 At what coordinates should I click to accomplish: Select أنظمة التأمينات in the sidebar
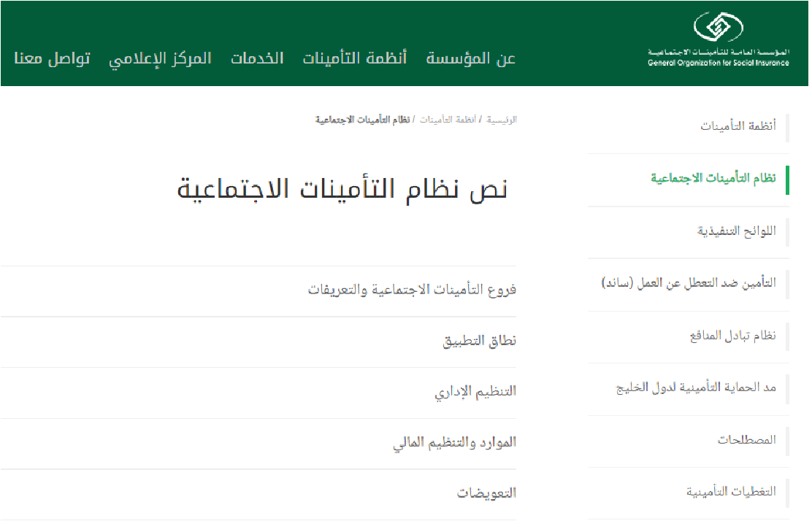pos(738,126)
